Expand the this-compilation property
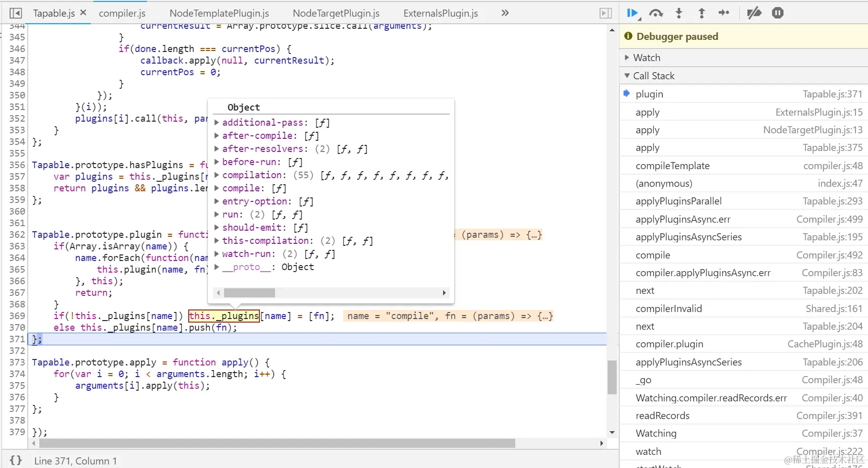868x468 pixels. [x=216, y=241]
